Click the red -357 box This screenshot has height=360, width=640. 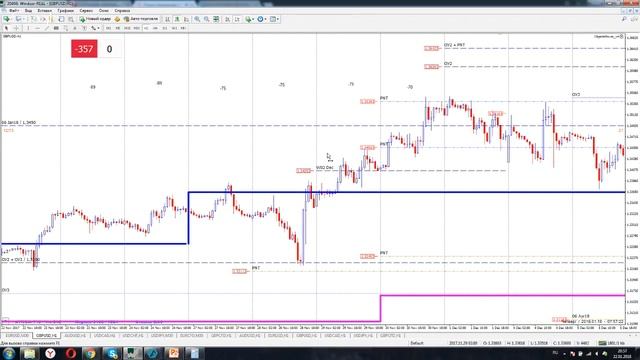pos(84,49)
